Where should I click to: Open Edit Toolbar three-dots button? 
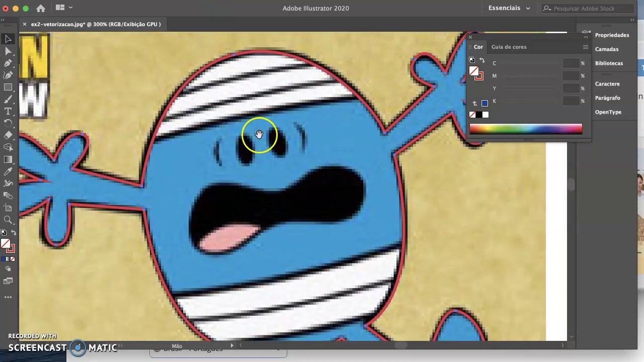point(8,297)
